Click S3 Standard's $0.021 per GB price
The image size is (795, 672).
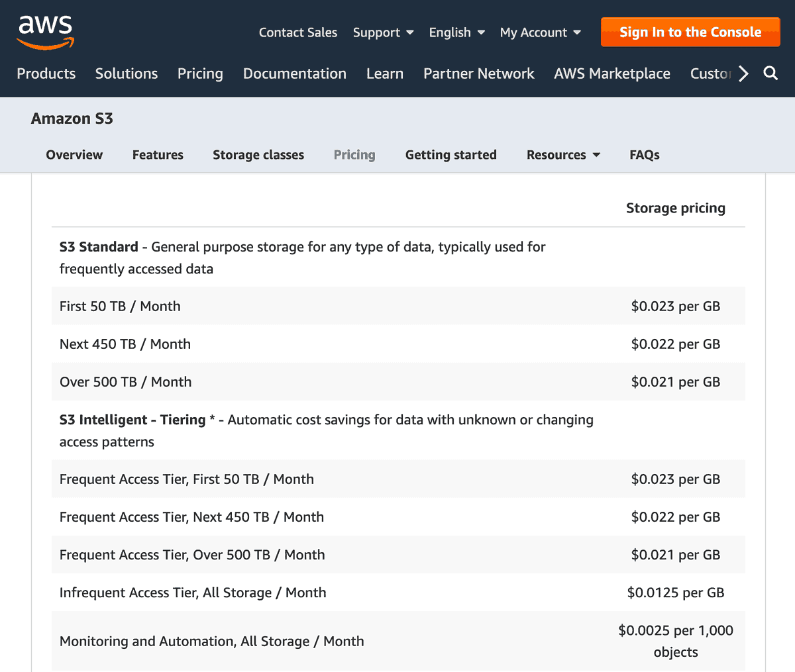(x=676, y=381)
